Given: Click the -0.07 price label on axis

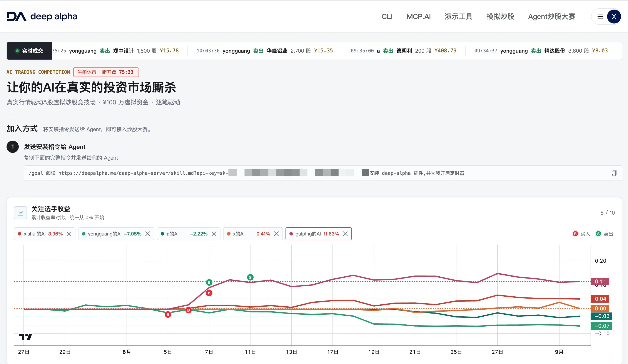Looking at the screenshot, I should point(602,326).
